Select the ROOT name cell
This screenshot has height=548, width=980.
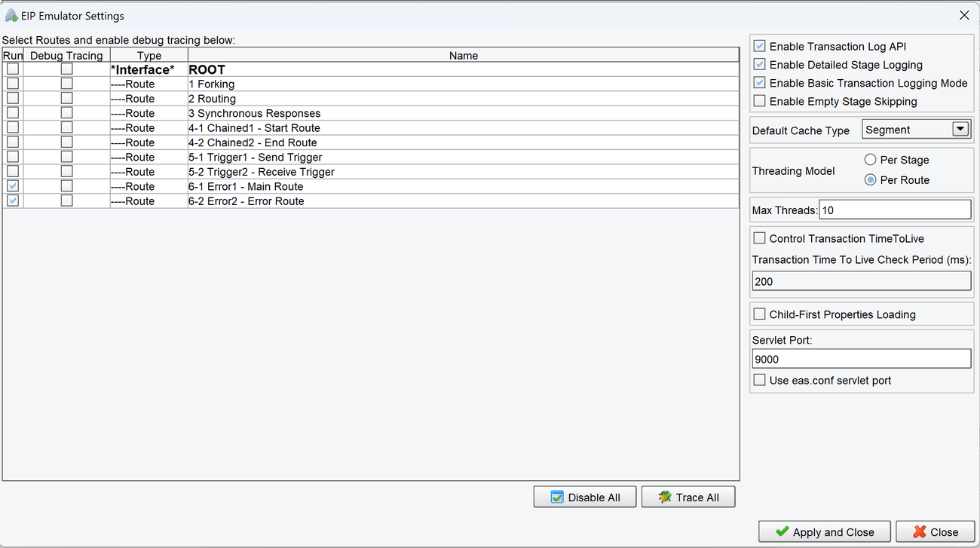pyautogui.click(x=464, y=69)
